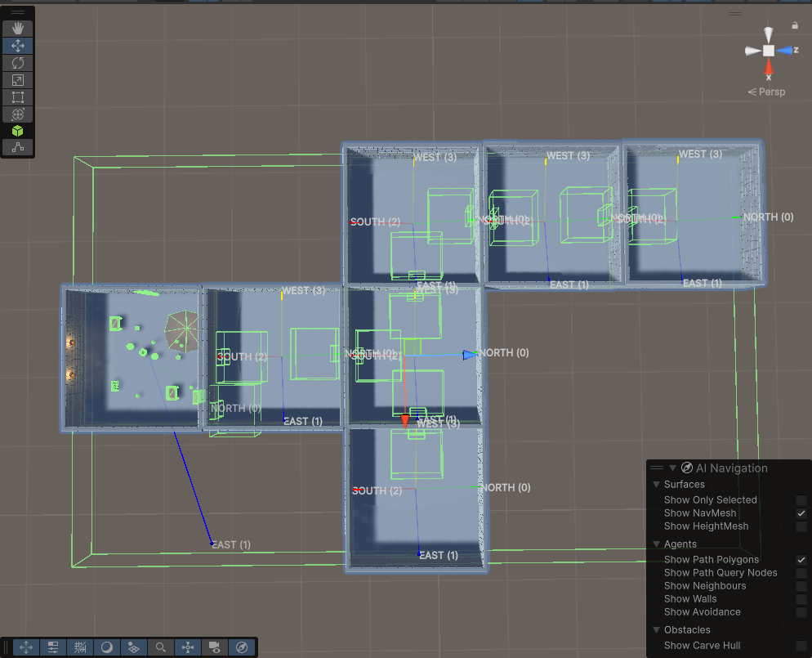
Task: Disable the Show NavMesh checkbox
Action: (x=801, y=513)
